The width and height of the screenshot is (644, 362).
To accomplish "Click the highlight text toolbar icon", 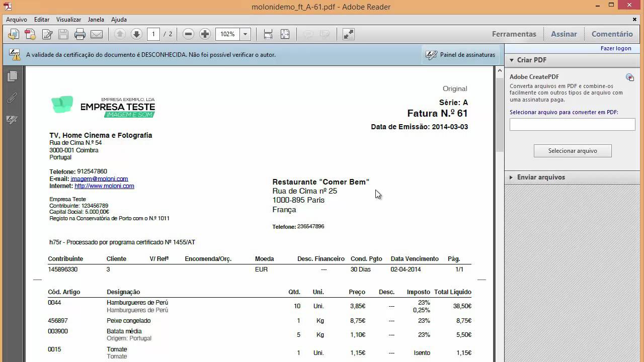I will tap(325, 34).
